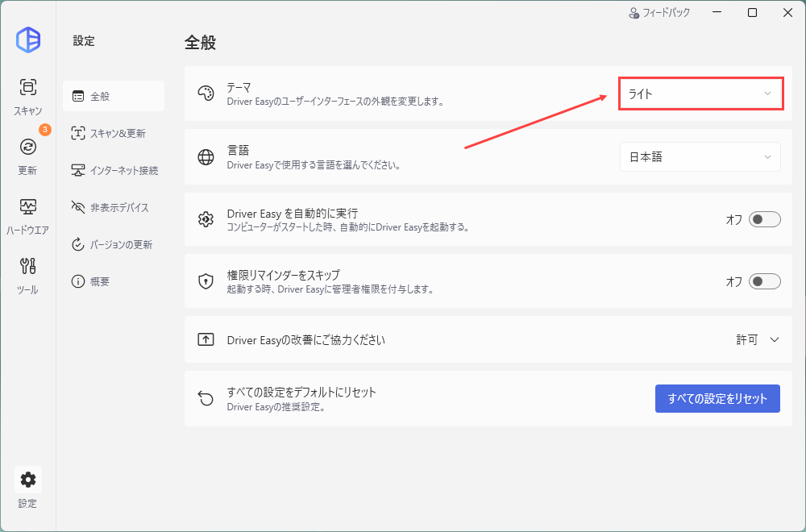Screen dimensions: 806x532
Task: Open the 言語 dropdown showing 日本語
Action: 700,156
